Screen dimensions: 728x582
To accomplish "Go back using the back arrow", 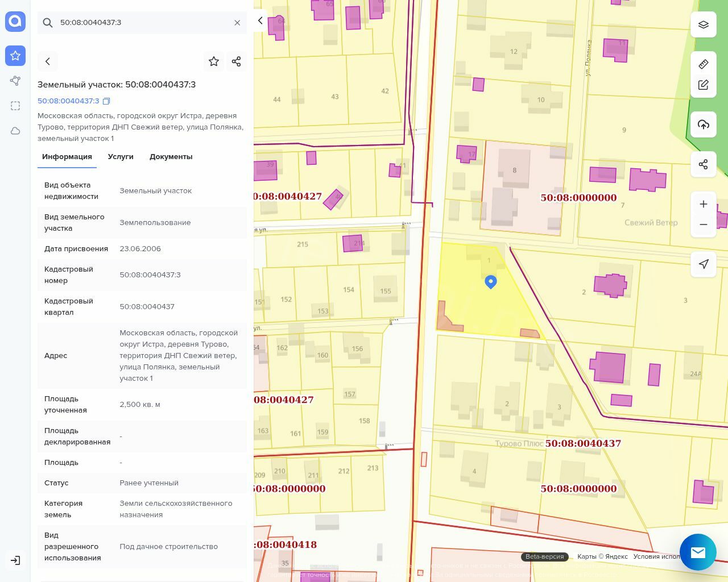I will (x=48, y=61).
